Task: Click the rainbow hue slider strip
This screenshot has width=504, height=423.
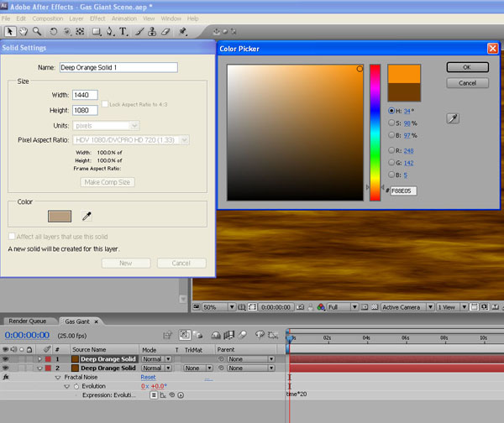Action: point(375,132)
